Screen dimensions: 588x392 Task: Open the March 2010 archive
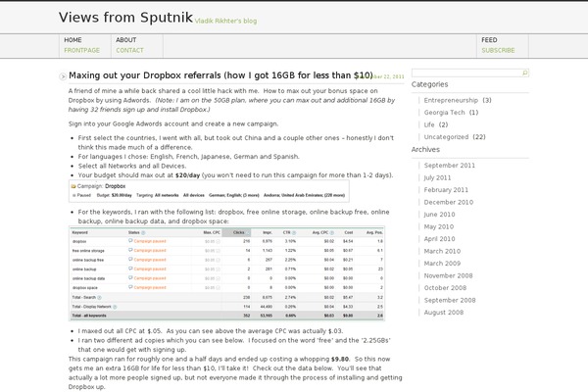(x=442, y=251)
